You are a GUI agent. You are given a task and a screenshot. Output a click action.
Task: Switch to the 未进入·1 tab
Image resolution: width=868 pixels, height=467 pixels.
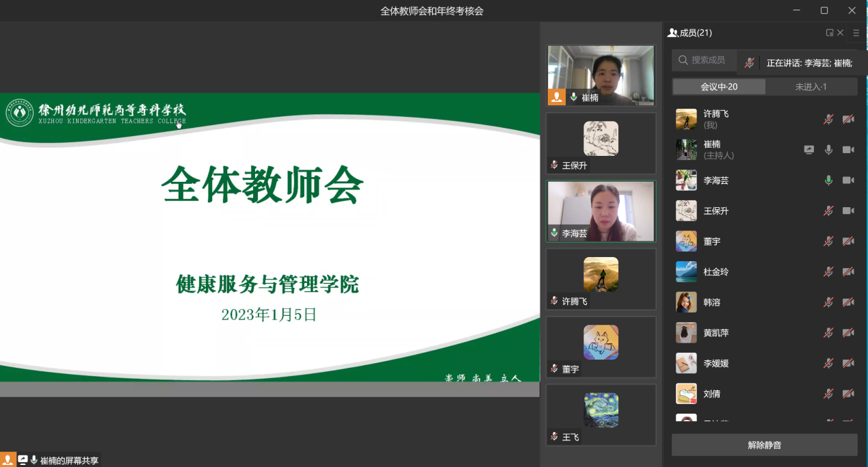coord(811,87)
